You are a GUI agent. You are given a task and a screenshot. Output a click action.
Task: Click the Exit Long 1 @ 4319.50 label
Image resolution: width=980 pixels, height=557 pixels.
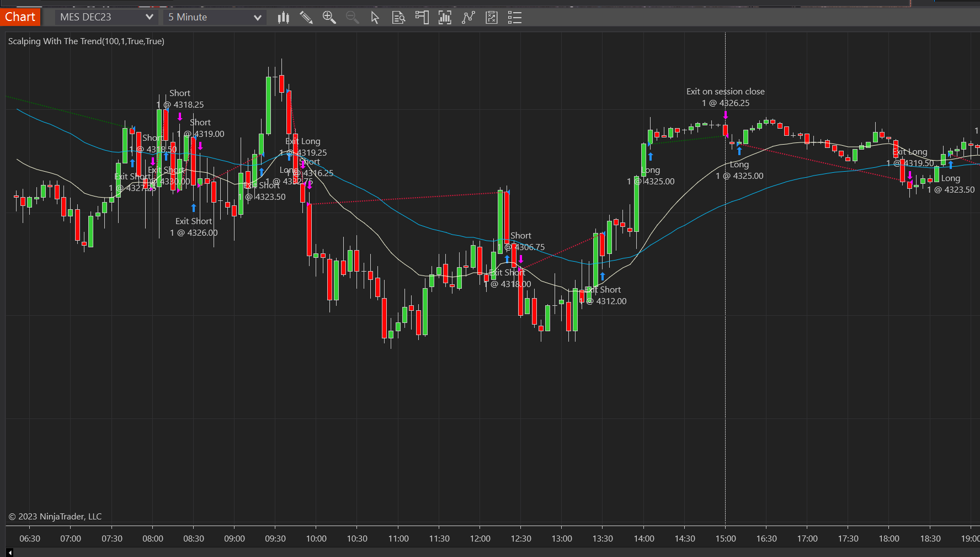point(910,157)
